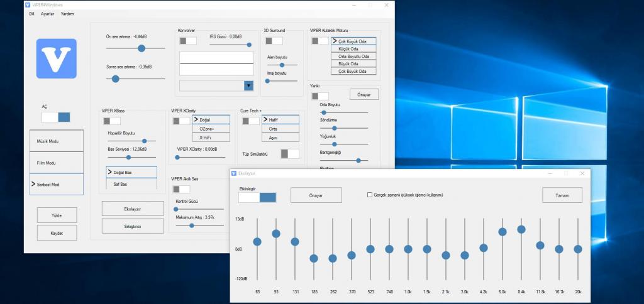Toggle the AÇ master power switch
Image resolution: width=644 pixels, height=304 pixels.
pyautogui.click(x=56, y=117)
